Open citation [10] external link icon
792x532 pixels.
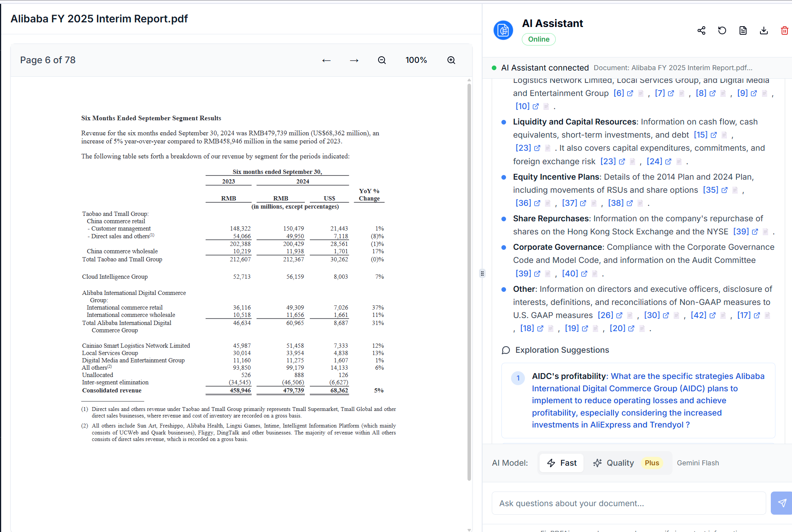coord(536,106)
